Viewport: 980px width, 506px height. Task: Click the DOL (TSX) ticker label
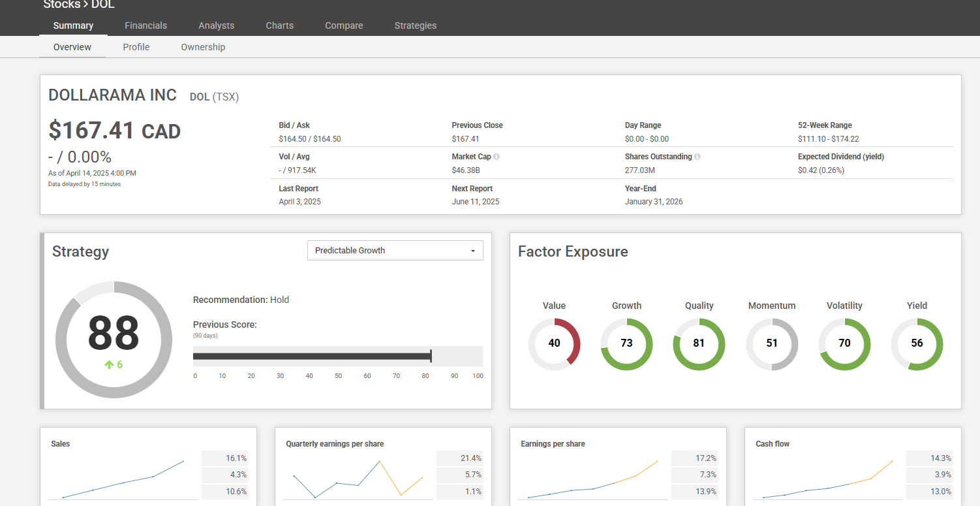click(x=214, y=97)
